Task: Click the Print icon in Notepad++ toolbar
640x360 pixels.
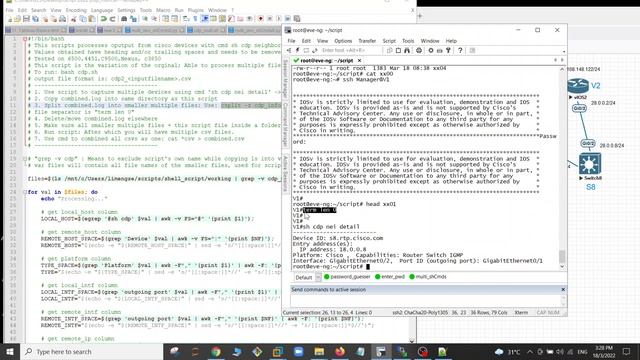Action: [x=62, y=19]
